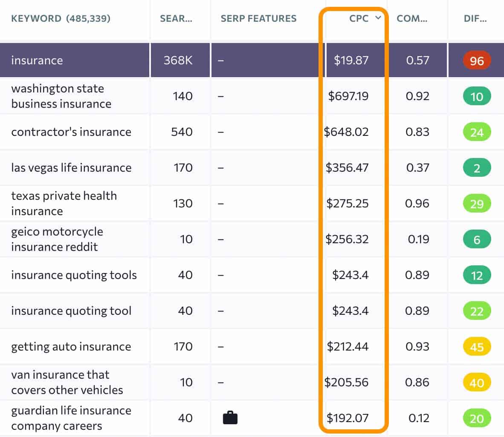This screenshot has height=437, width=504.
Task: Click the 12 badge for insurance quoting tools
Action: [x=477, y=275]
